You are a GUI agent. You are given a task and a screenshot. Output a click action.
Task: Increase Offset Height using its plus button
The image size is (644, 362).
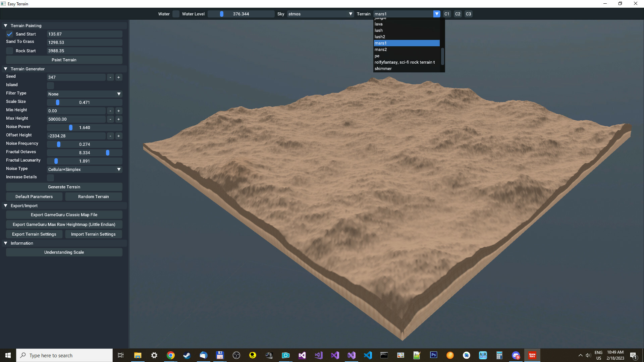pos(118,136)
